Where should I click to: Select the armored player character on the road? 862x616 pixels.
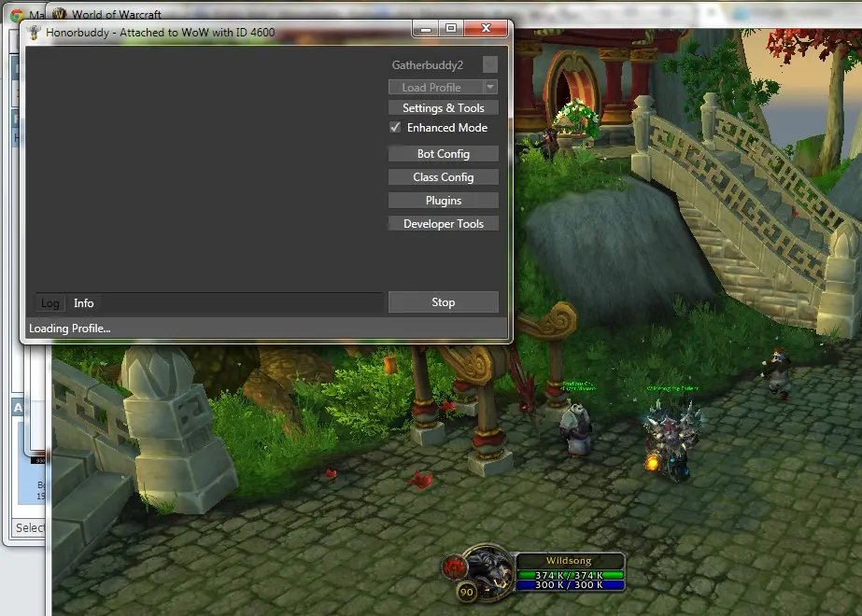tap(670, 441)
